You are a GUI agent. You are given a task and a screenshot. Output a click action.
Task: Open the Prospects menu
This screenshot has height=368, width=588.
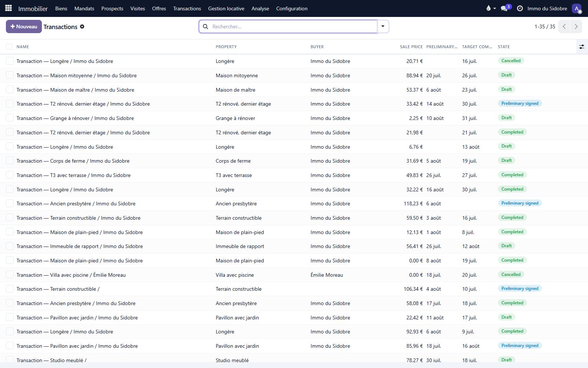[x=112, y=8]
